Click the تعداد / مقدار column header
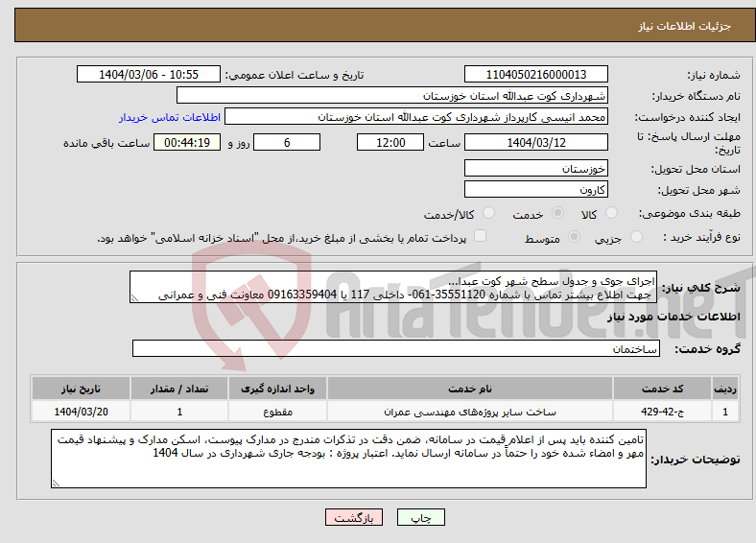This screenshot has width=756, height=543. 179,389
